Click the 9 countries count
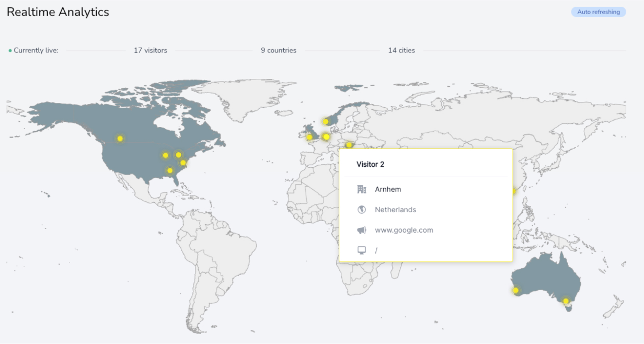Viewport: 644px width, 344px height. [x=279, y=51]
